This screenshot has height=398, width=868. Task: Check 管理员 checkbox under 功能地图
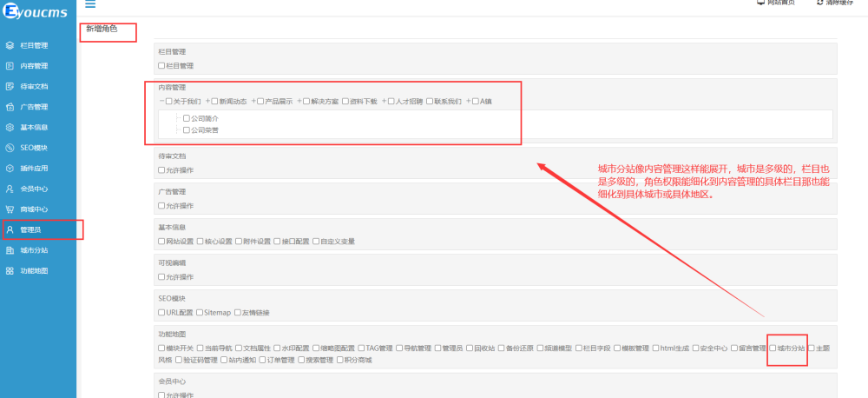click(437, 348)
